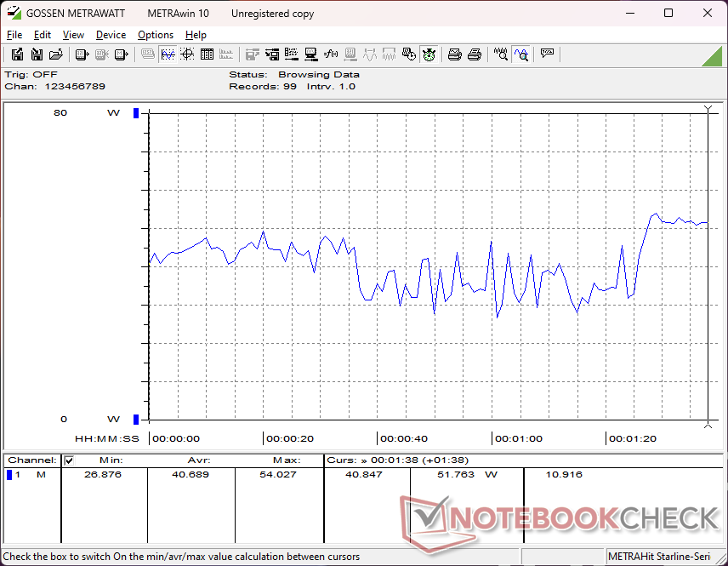Toggle the min/avr/max between cursors checkbox
The image size is (728, 566).
tap(69, 460)
